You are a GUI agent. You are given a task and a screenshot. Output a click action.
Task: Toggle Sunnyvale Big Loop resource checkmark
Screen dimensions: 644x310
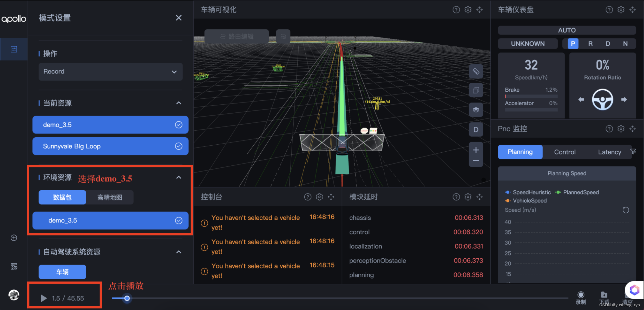click(179, 146)
